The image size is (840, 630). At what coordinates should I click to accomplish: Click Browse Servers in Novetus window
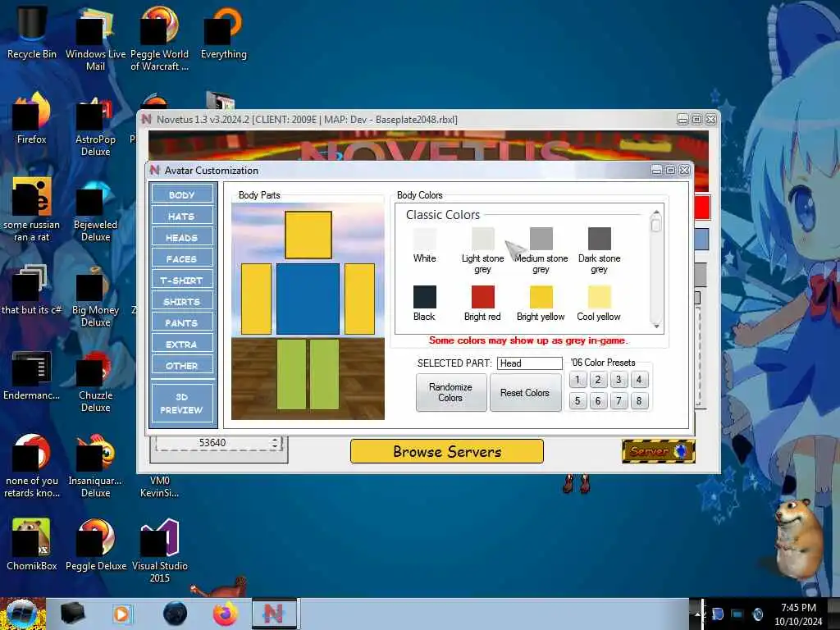tap(447, 452)
